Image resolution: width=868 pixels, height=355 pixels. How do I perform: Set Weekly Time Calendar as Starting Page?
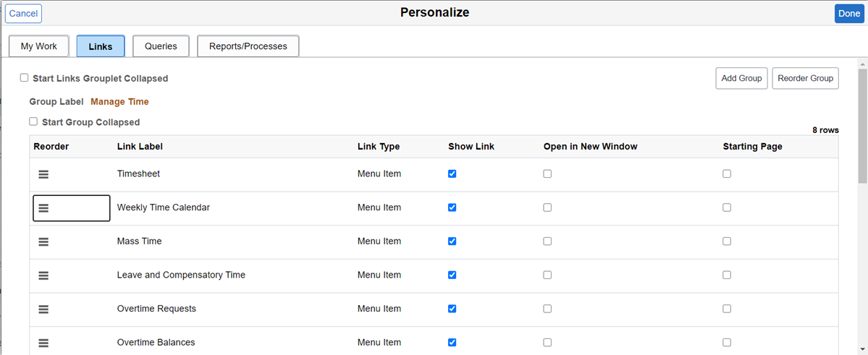point(727,208)
